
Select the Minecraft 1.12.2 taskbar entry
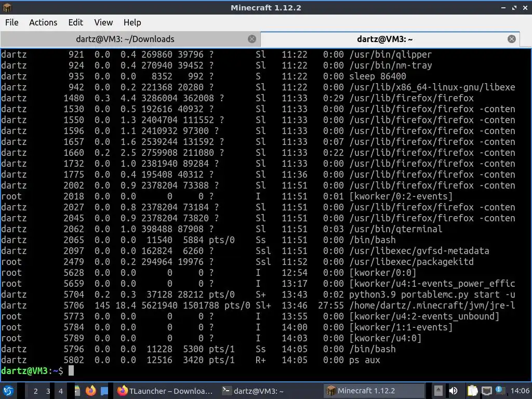[374, 391]
